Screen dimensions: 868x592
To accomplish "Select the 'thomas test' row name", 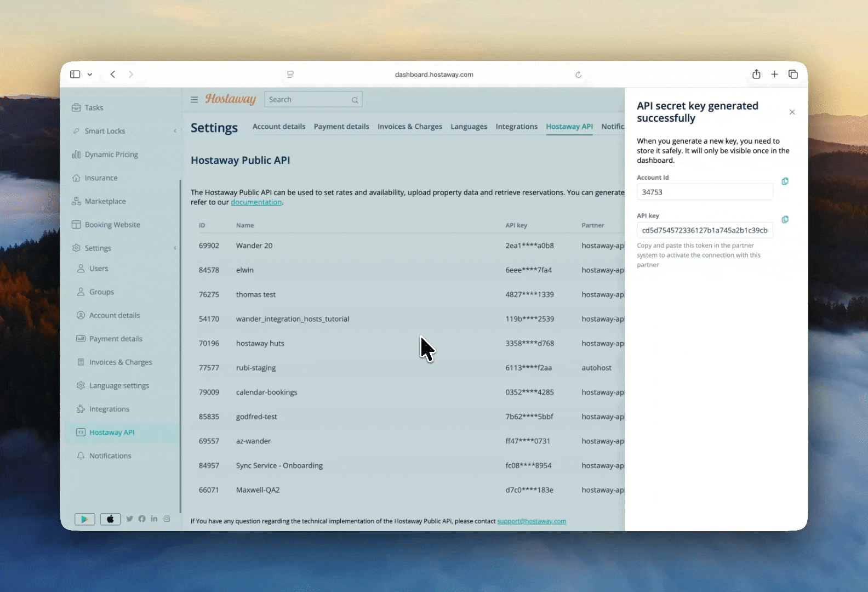I will (x=256, y=294).
